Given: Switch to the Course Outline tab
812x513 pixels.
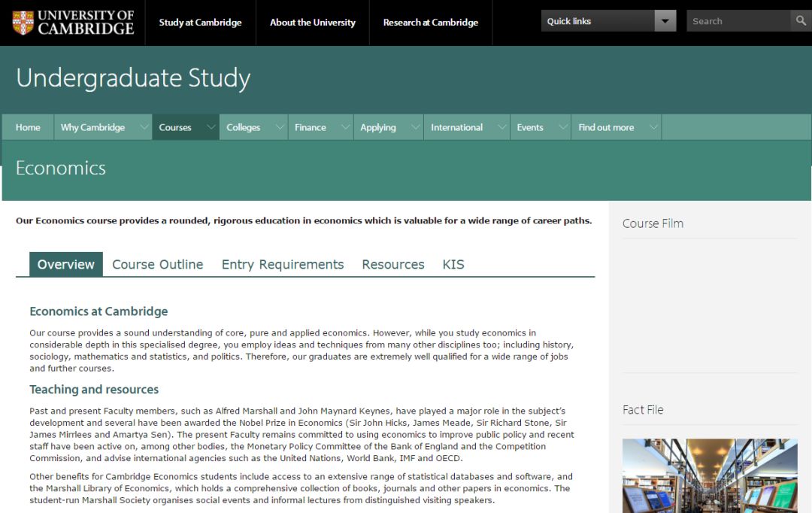Looking at the screenshot, I should click(x=157, y=264).
